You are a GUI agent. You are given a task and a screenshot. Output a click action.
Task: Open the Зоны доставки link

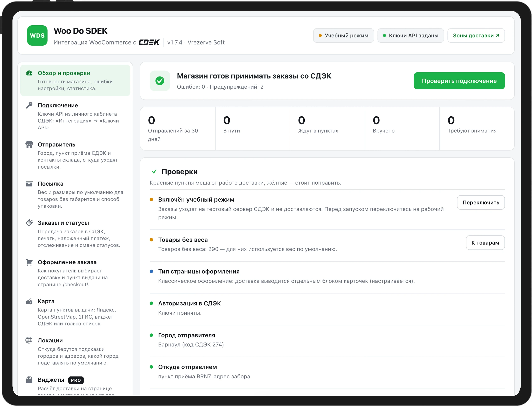pyautogui.click(x=476, y=36)
